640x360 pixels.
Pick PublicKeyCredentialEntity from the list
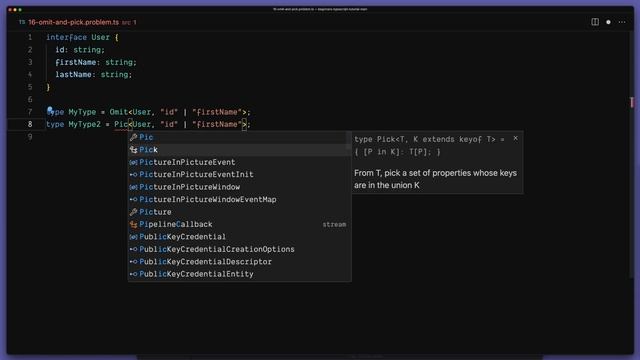point(240,274)
